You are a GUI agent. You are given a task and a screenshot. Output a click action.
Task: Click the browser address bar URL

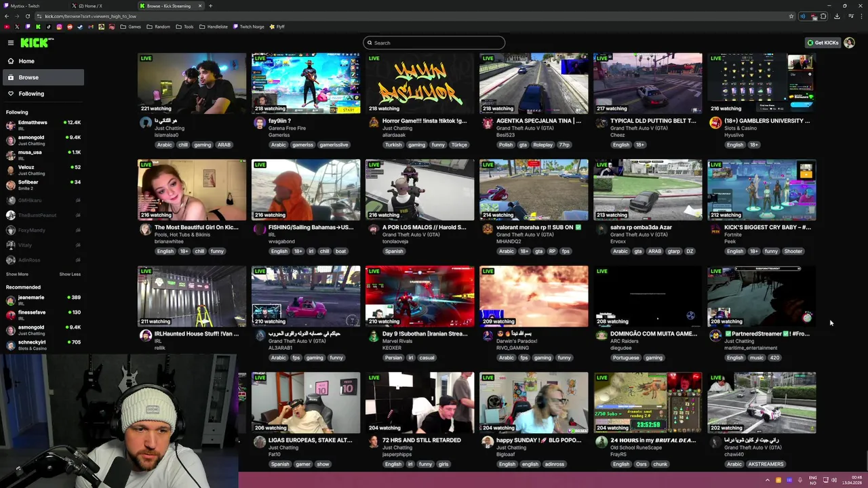[90, 16]
